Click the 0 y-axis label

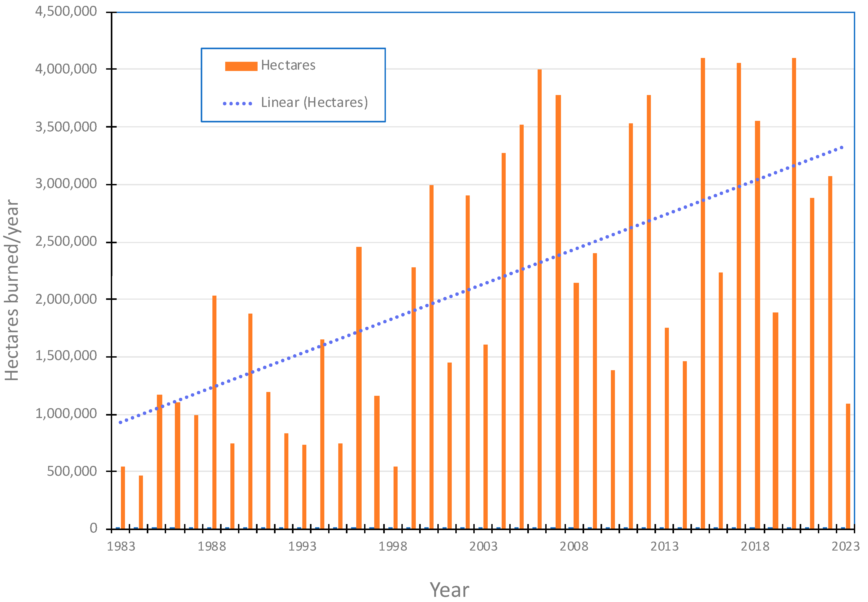(93, 528)
